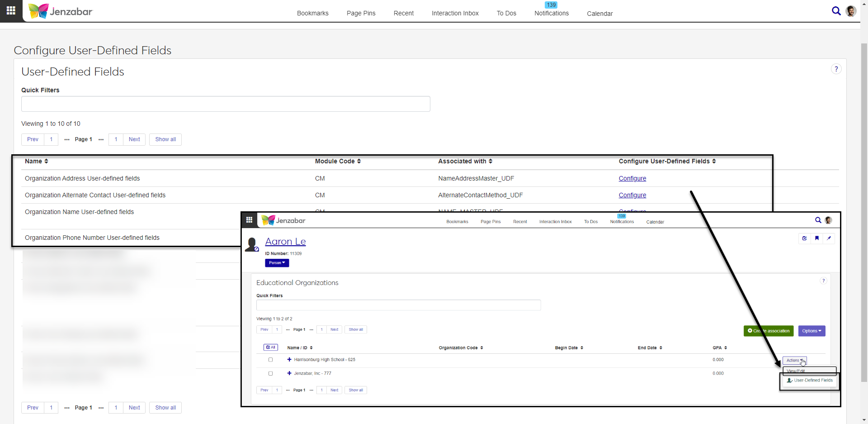
Task: Sort by the Module Code column arrows
Action: [359, 161]
